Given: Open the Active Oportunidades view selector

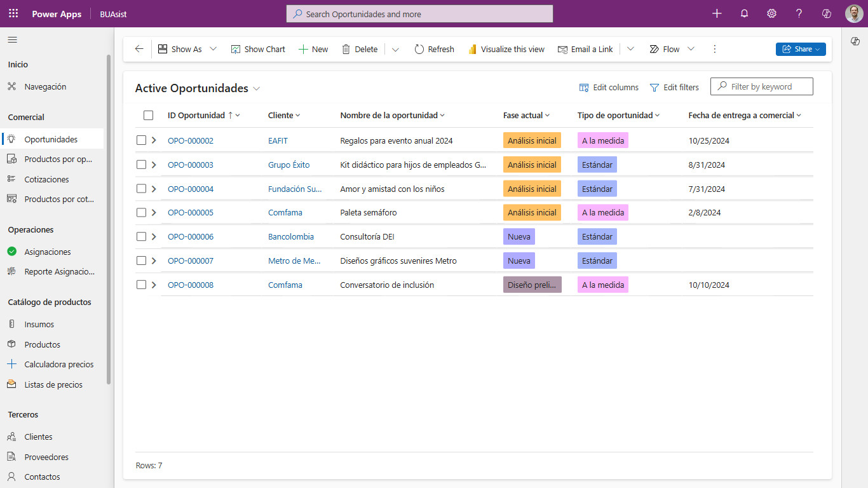Looking at the screenshot, I should coord(198,88).
